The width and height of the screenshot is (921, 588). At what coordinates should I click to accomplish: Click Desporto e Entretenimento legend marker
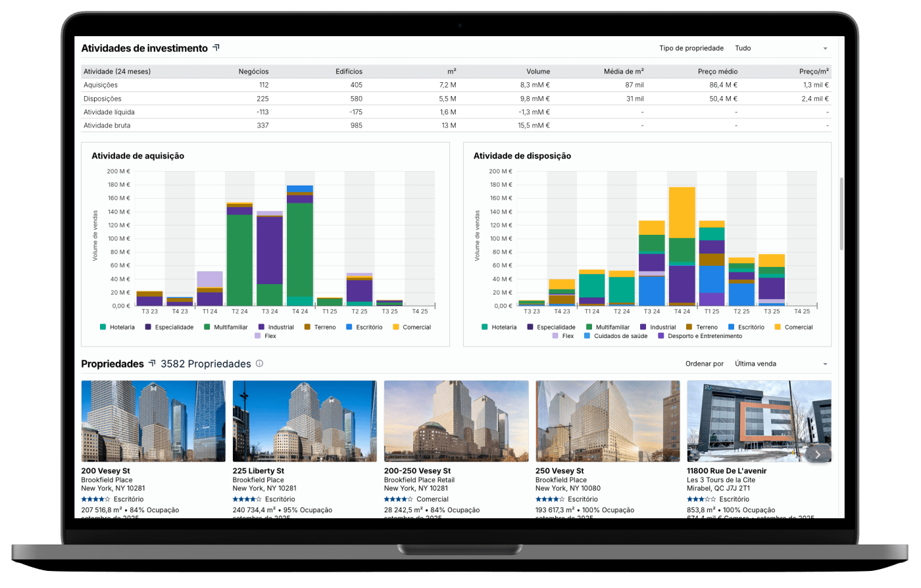[661, 336]
